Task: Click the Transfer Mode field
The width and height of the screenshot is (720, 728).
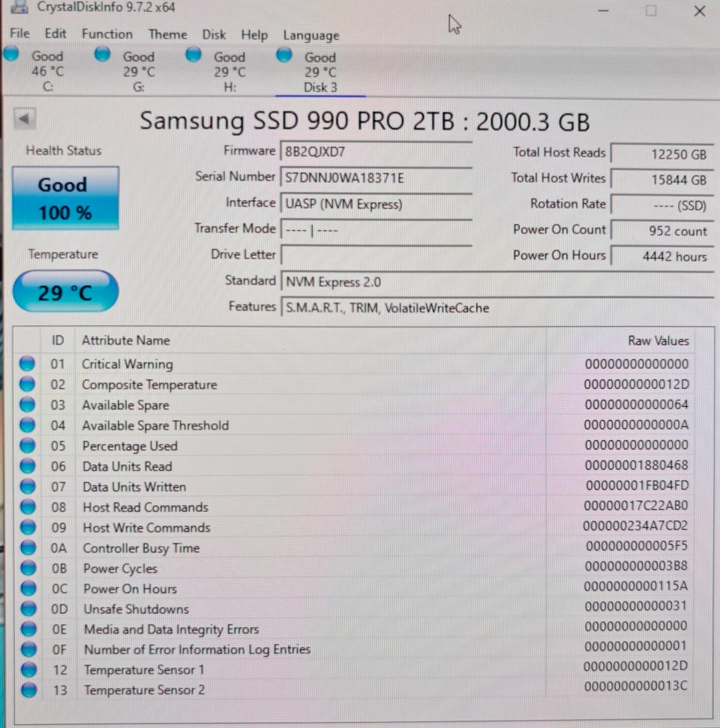Action: tap(376, 229)
